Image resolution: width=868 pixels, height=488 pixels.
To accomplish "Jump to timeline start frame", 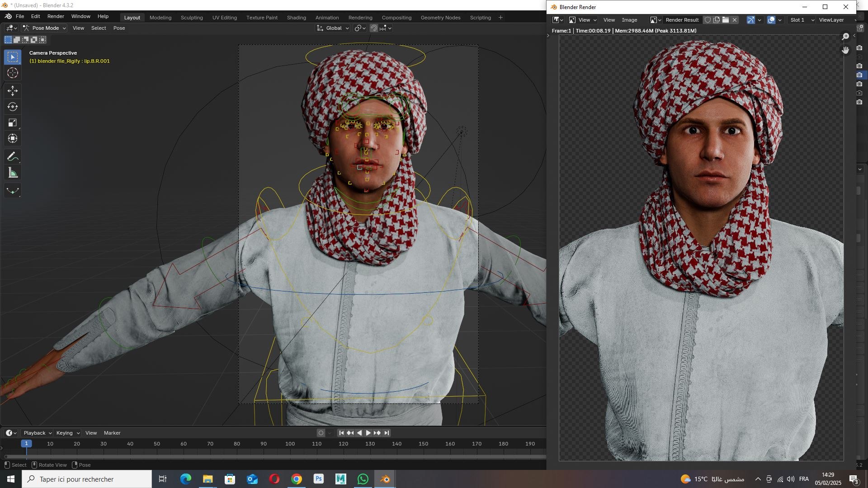I will click(x=341, y=433).
